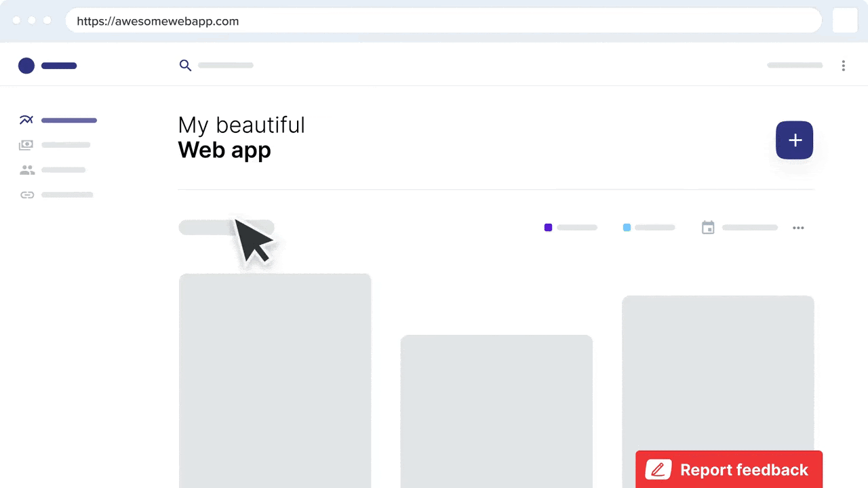This screenshot has height=488, width=868.
Task: Open the vertical three-dot menu in header
Action: click(x=843, y=66)
